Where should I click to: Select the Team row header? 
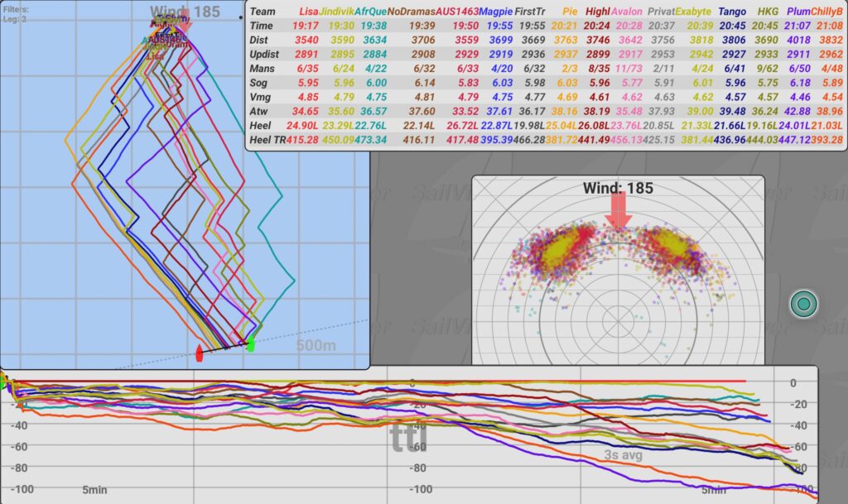click(x=263, y=12)
